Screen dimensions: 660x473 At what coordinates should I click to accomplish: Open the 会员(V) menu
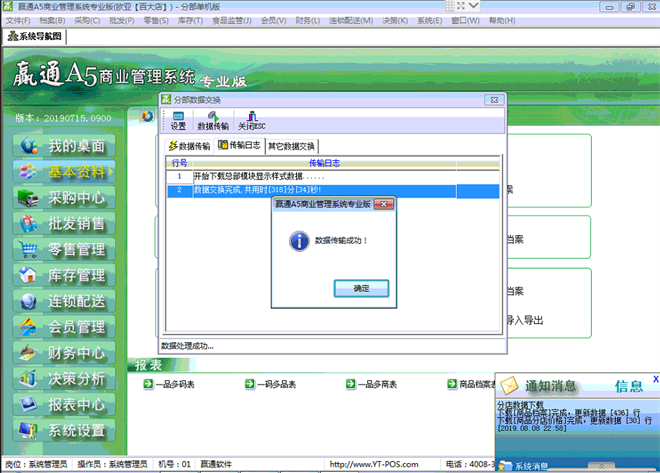click(273, 21)
